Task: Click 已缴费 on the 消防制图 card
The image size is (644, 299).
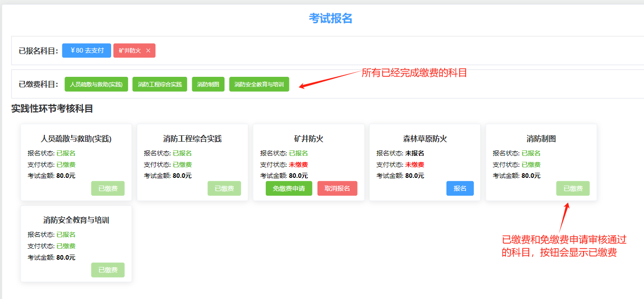Action: pyautogui.click(x=573, y=188)
